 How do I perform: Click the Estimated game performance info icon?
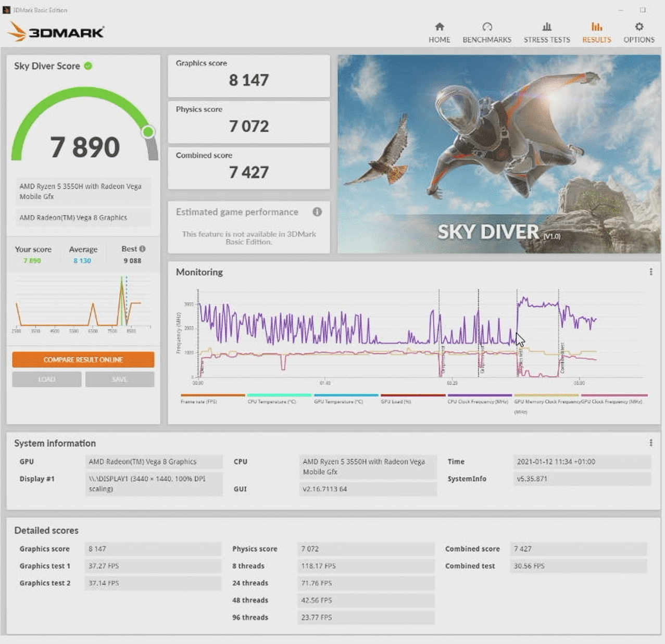tap(317, 212)
